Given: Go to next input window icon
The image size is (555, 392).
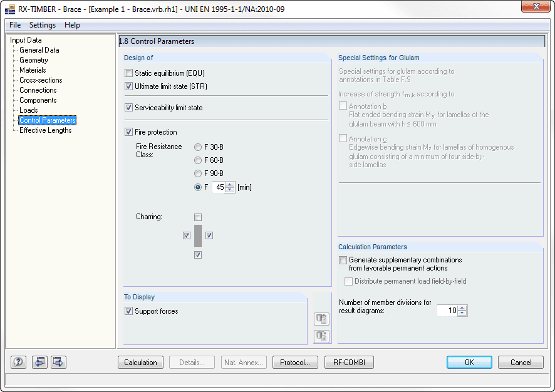Looking at the screenshot, I should click(58, 362).
